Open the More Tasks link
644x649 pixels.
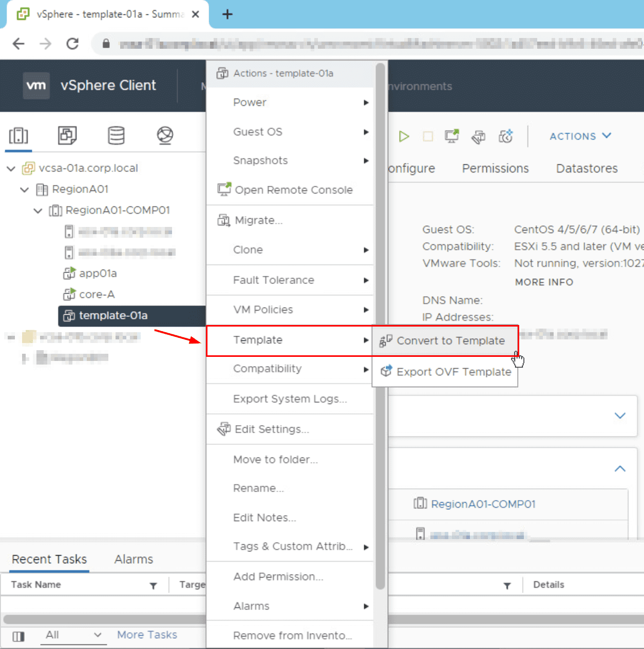coord(147,635)
